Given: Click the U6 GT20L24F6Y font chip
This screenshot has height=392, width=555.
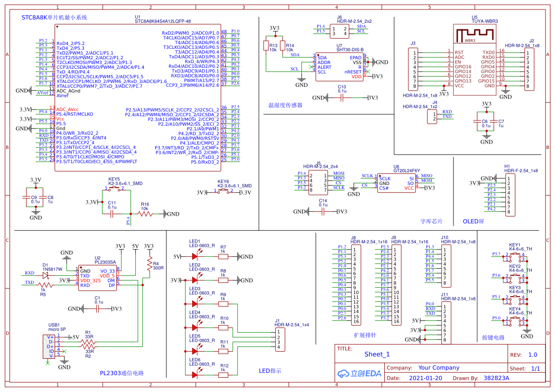Looking at the screenshot, I should 397,183.
